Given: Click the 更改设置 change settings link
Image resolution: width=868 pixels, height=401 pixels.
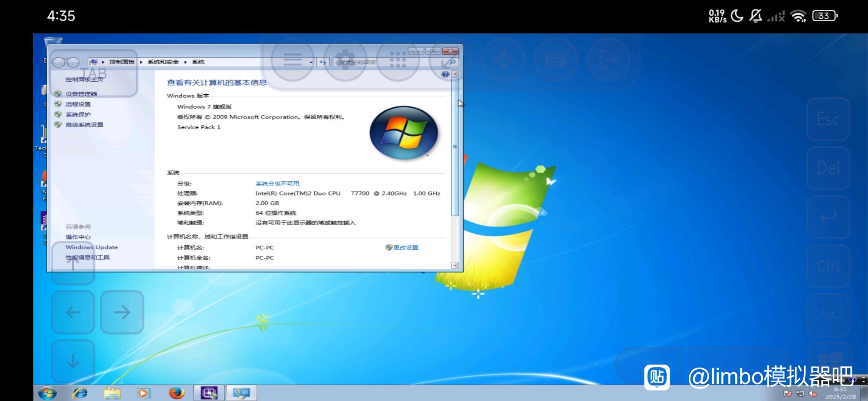Looking at the screenshot, I should pos(406,248).
